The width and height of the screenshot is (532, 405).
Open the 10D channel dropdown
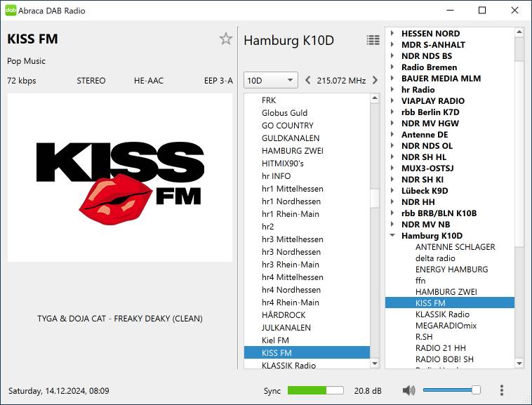[270, 81]
